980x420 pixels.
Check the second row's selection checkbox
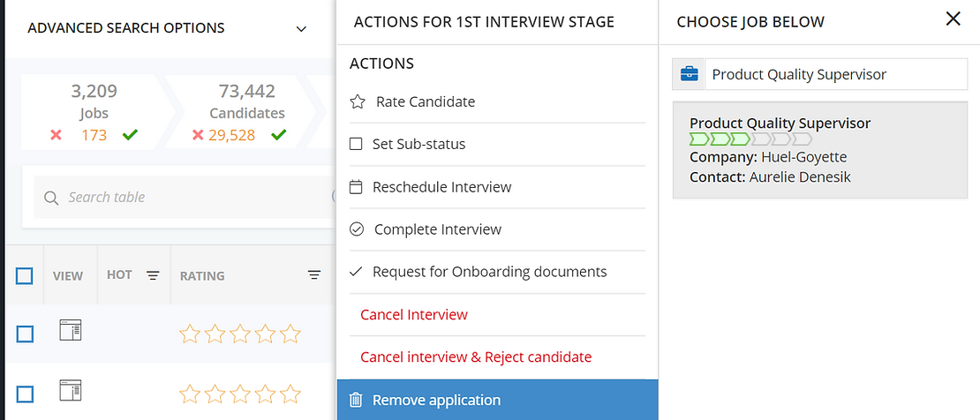25,394
